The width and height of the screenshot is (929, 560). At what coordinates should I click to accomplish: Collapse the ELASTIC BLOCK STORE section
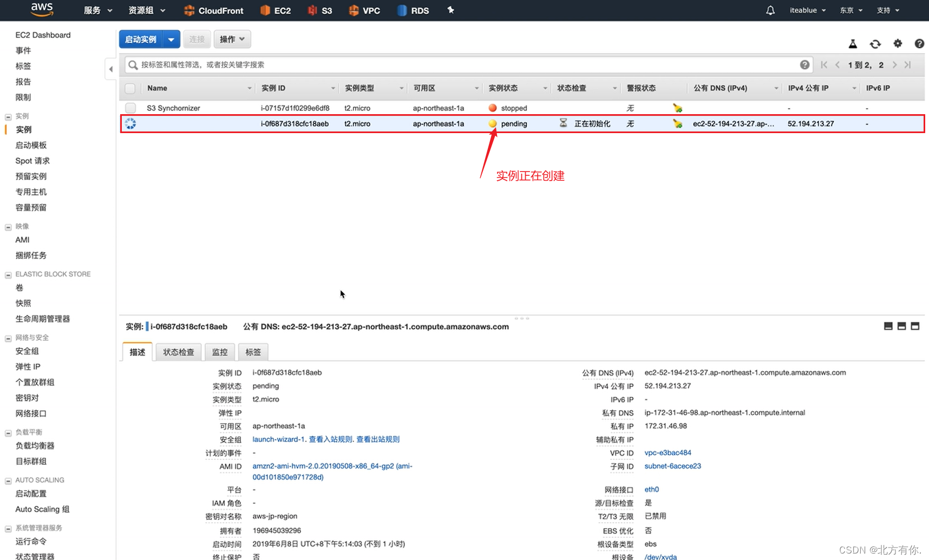[x=8, y=275]
